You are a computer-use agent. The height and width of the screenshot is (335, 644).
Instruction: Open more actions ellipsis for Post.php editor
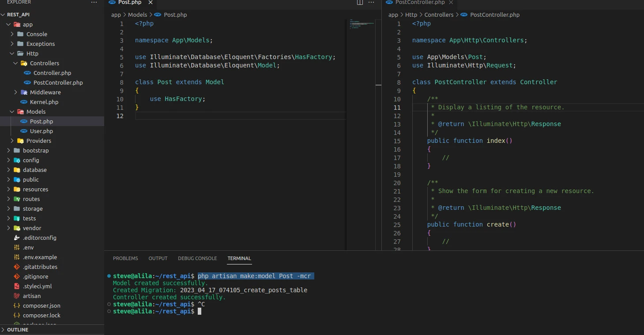(x=371, y=3)
